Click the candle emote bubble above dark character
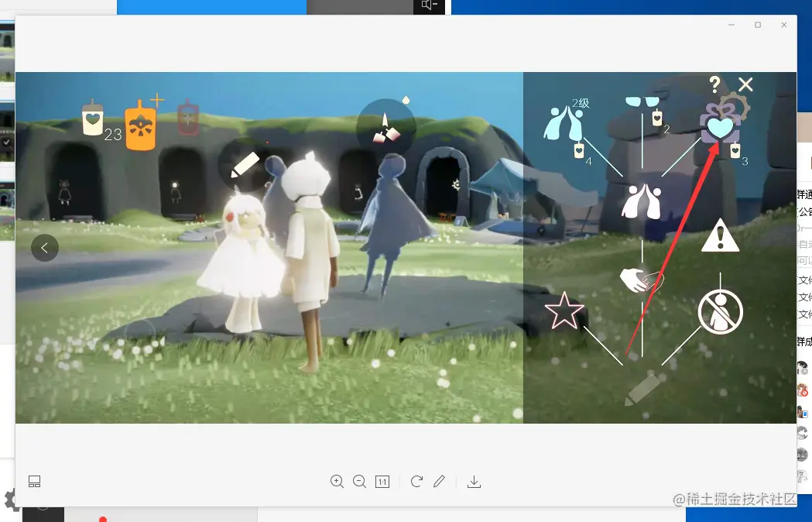Image resolution: width=812 pixels, height=522 pixels. (x=385, y=128)
